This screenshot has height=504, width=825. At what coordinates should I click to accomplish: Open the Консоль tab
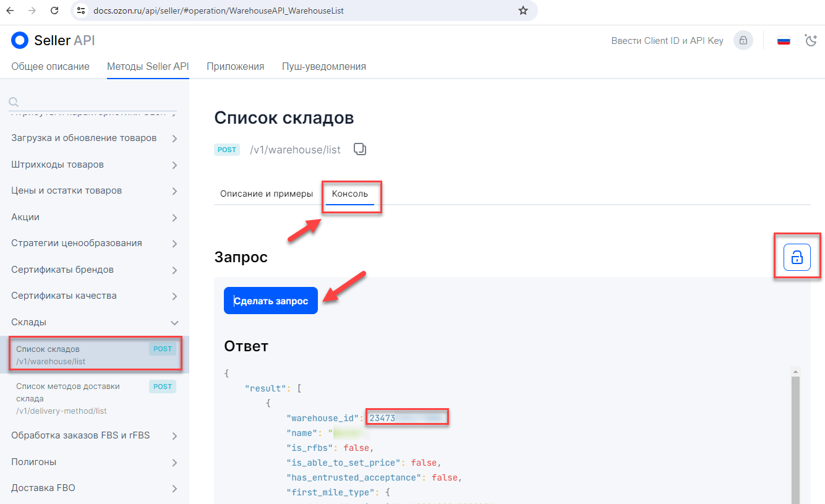(350, 194)
